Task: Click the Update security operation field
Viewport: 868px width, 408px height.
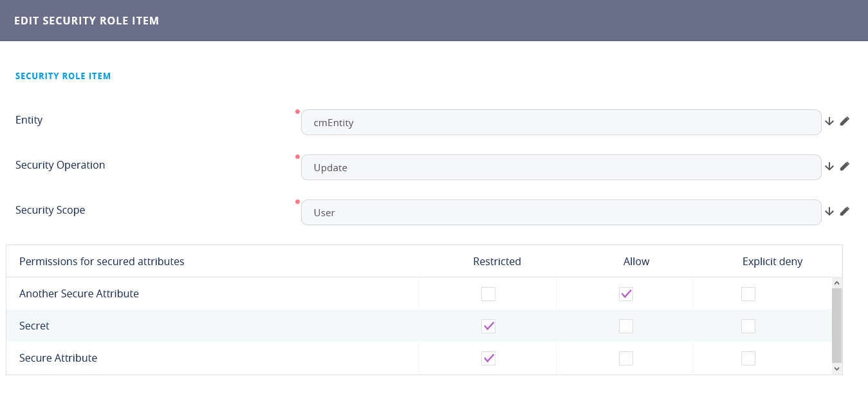Action: (560, 167)
